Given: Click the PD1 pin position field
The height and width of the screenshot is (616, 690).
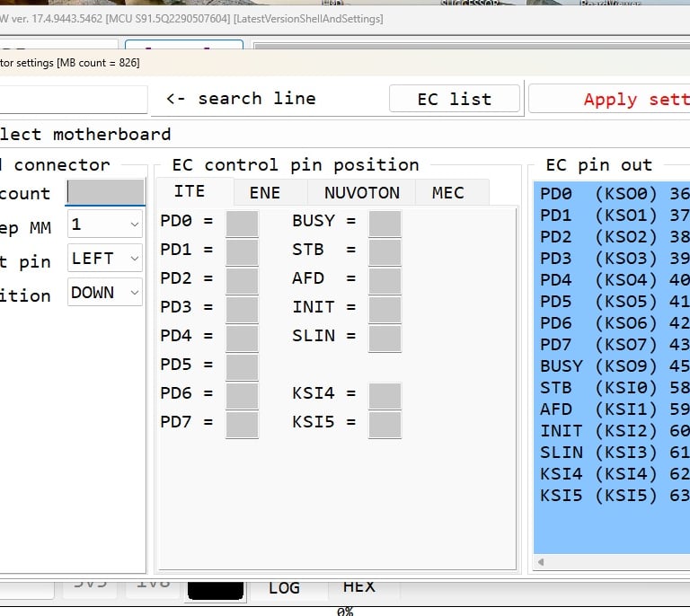Looking at the screenshot, I should click(242, 252).
